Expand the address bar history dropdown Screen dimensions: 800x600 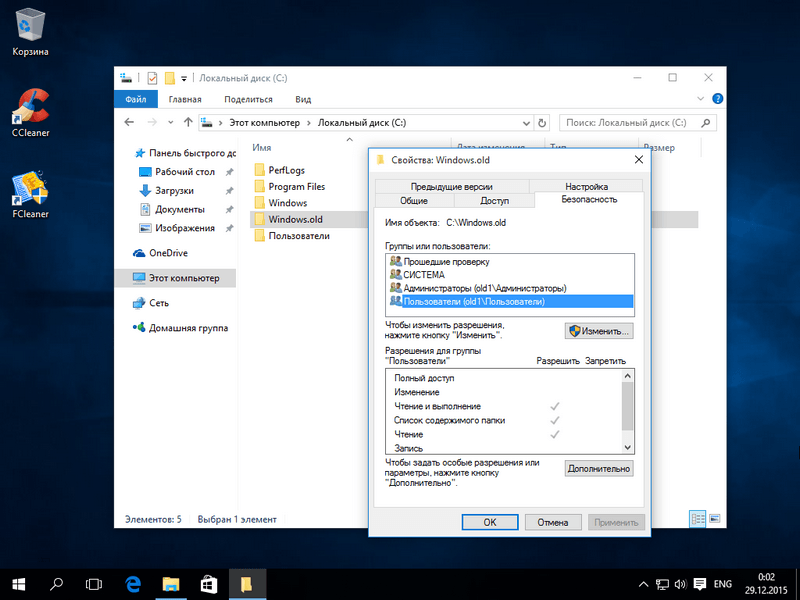tap(526, 123)
